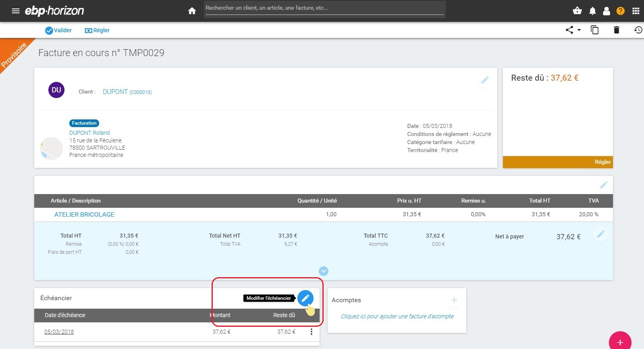644x349 pixels.
Task: Click the address map thumbnail
Action: click(x=52, y=148)
